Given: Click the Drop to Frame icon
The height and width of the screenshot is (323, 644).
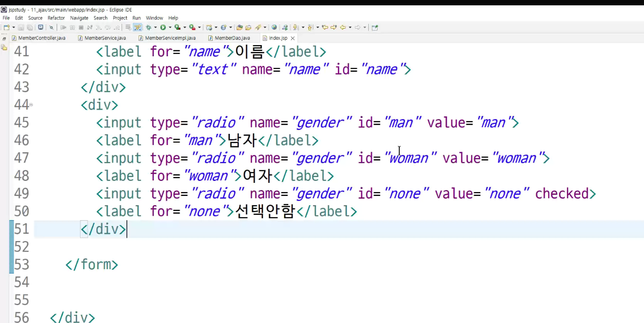Looking at the screenshot, I should [128, 28].
